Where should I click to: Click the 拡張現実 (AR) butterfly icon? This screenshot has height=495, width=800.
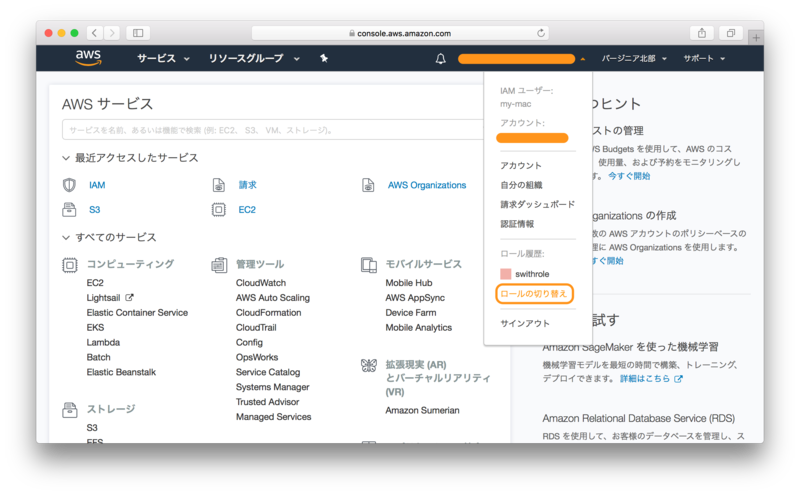368,365
